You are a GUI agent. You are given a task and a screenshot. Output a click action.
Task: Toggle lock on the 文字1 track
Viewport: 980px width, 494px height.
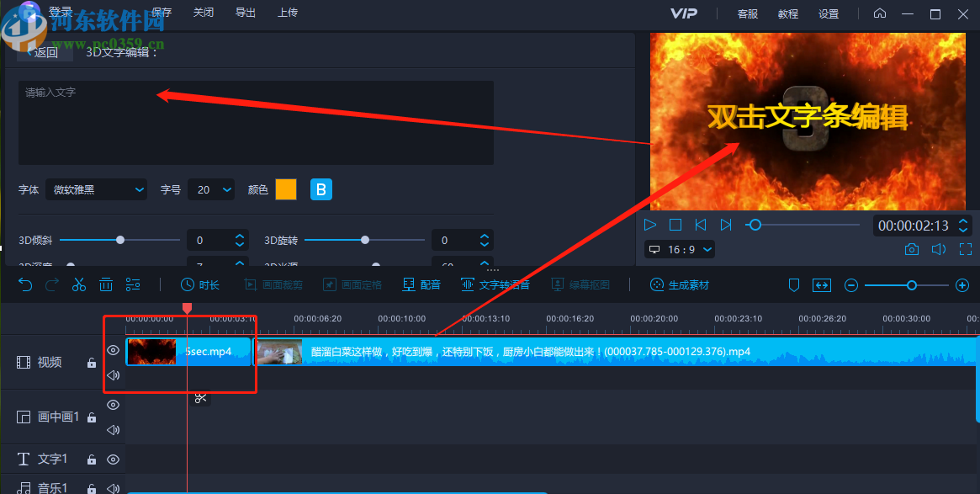(x=91, y=459)
